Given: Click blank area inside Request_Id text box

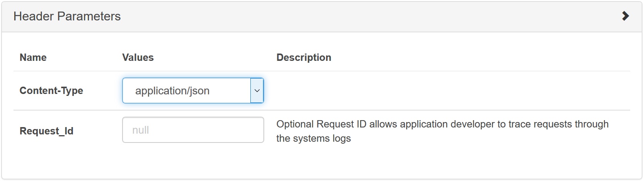Looking at the screenshot, I should pos(208,130).
